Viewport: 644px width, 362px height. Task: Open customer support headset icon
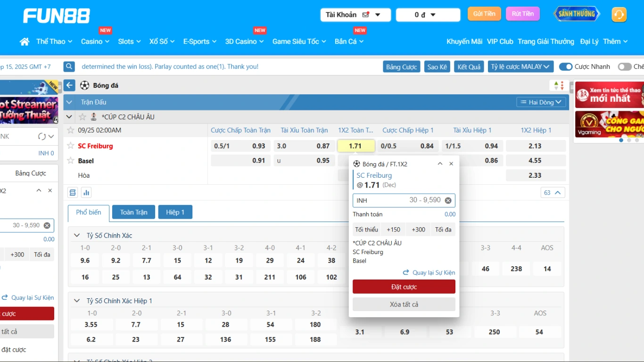619,15
